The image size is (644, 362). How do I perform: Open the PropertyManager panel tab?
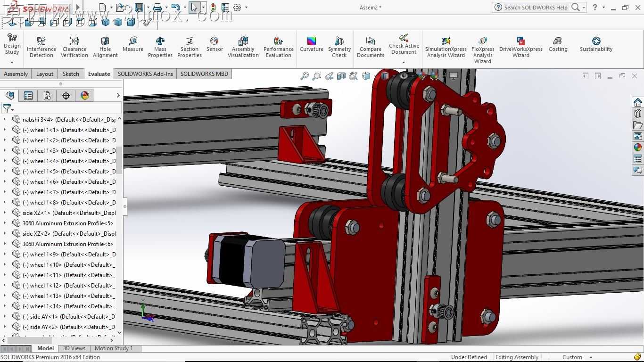[x=28, y=96]
